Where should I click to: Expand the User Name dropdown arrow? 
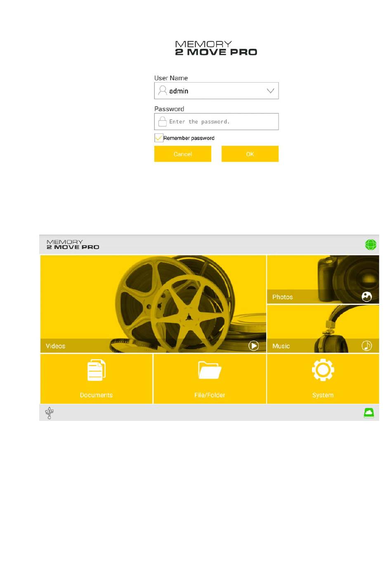coord(270,91)
